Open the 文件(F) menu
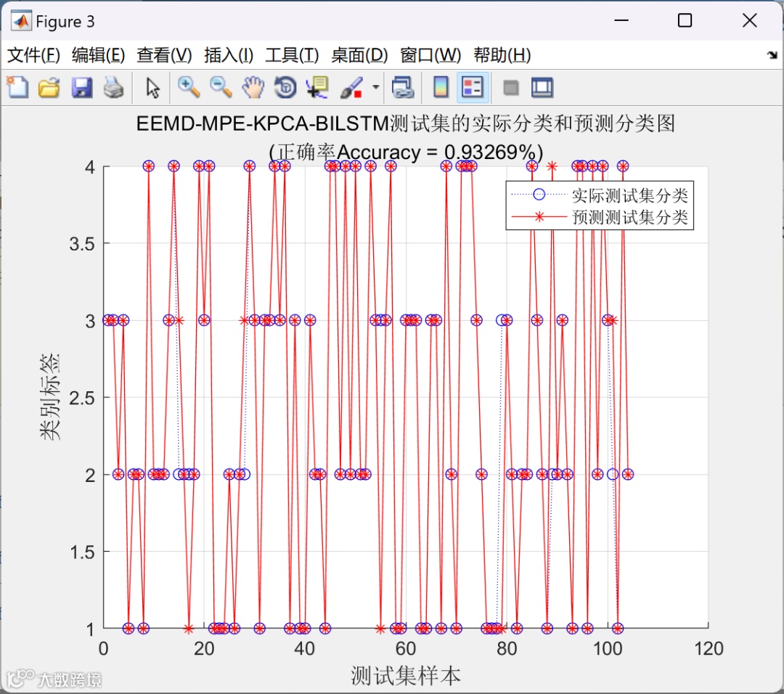This screenshot has height=694, width=784. (33, 55)
